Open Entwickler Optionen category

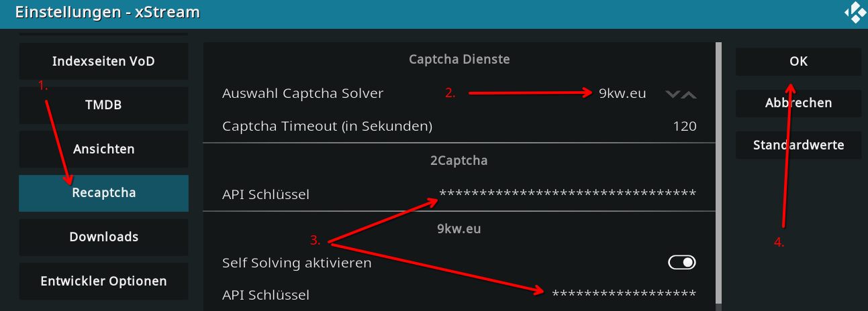pyautogui.click(x=103, y=281)
